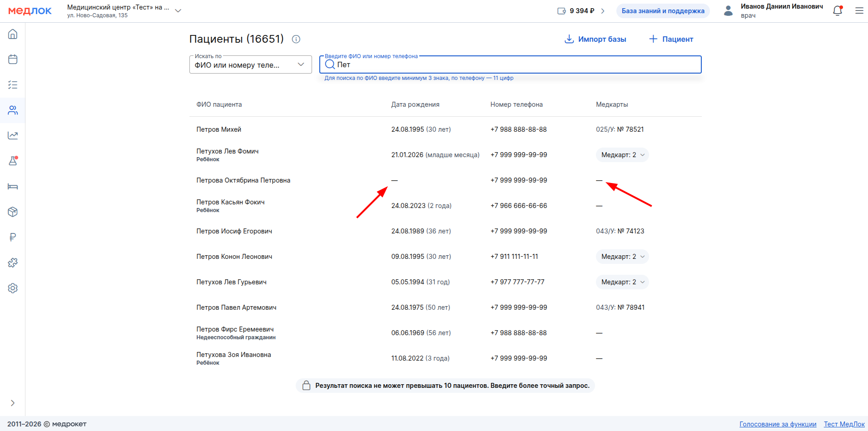This screenshot has width=868, height=431.
Task: Click the «+ Пациент» add button
Action: 671,39
